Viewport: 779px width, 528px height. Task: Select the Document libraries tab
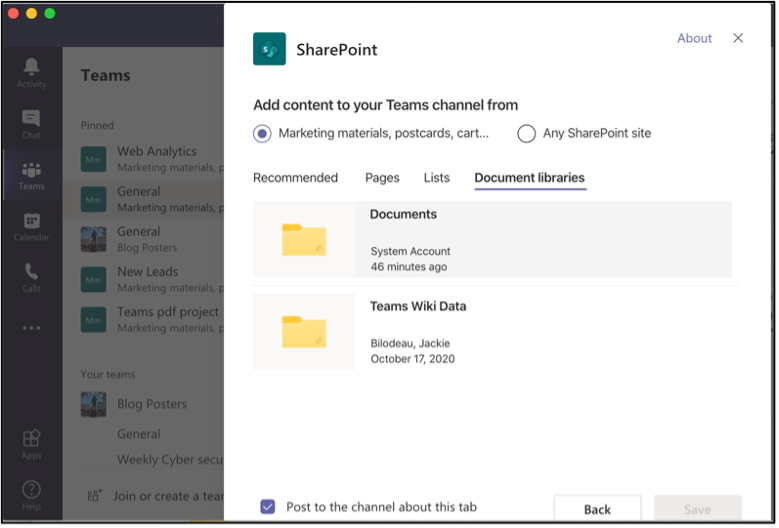[x=530, y=178]
